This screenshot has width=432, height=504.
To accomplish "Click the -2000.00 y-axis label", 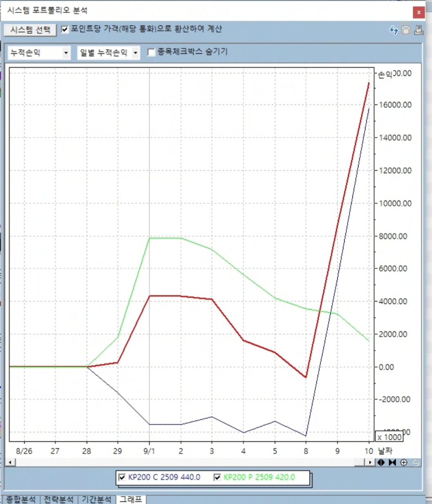I will click(x=394, y=400).
